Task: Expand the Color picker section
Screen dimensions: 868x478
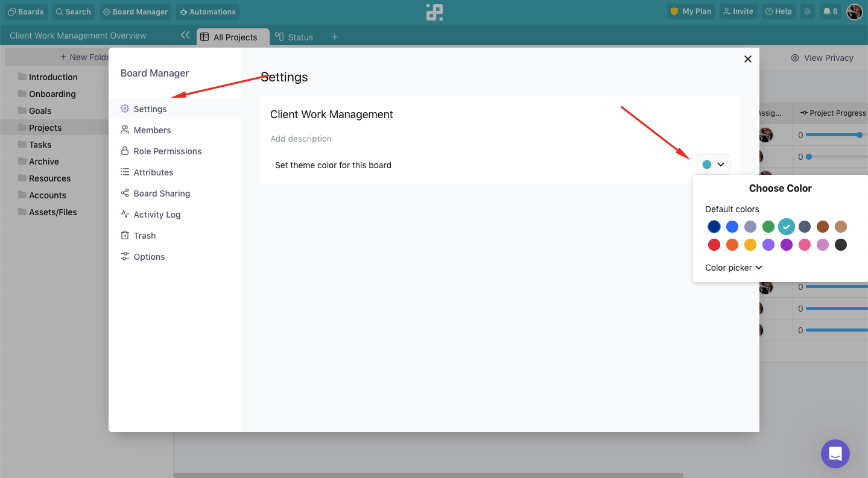Action: [734, 268]
